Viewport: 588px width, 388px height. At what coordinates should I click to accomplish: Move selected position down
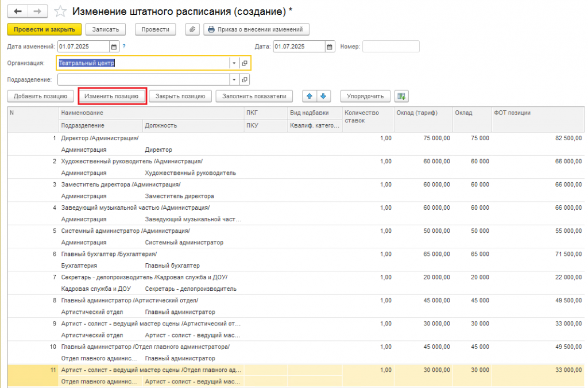(323, 96)
